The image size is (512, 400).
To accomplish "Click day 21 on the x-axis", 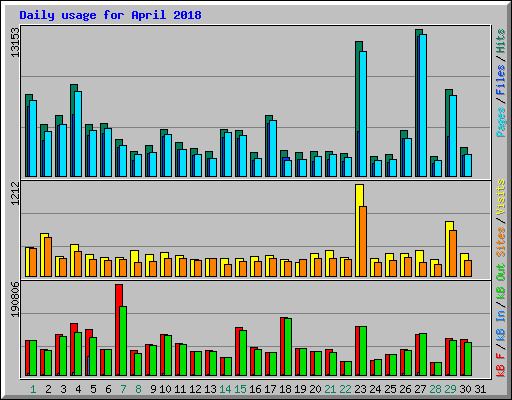I will pos(330,389).
